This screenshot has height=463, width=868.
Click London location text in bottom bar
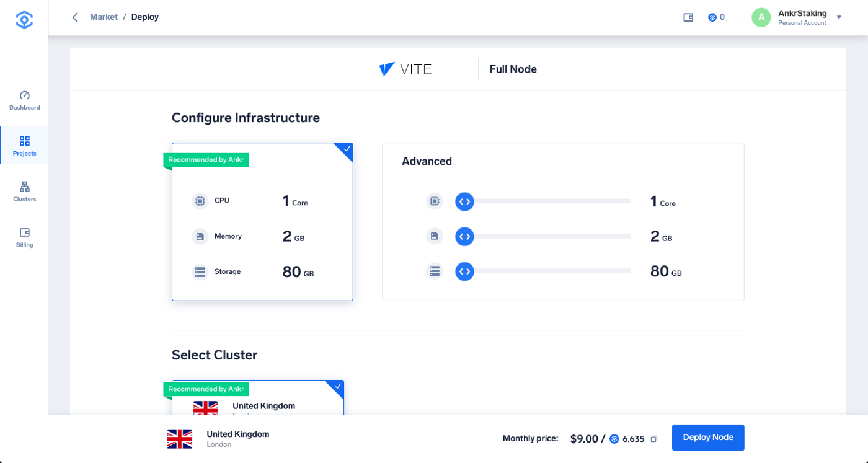219,444
